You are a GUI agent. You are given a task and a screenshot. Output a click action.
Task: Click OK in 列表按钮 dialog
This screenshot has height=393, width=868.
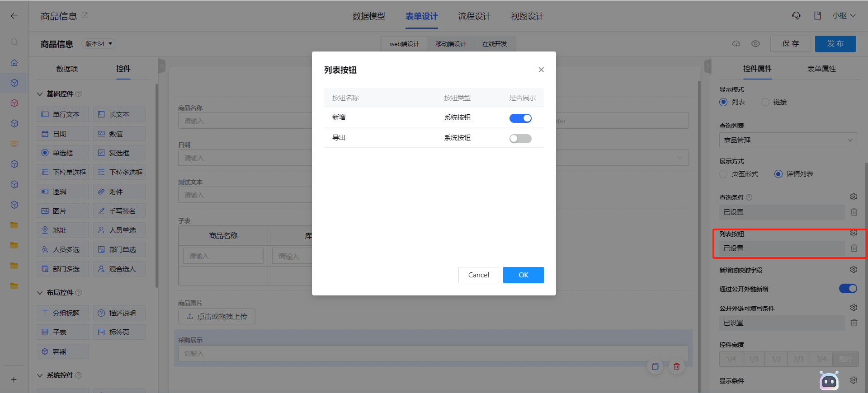click(524, 275)
